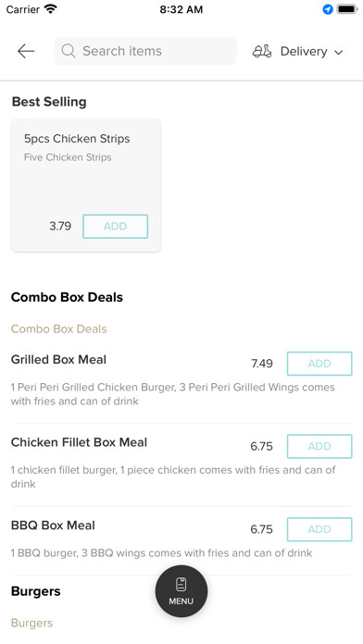This screenshot has width=363, height=644.
Task: Open the Grilled Box Meal item title
Action: [x=58, y=359]
